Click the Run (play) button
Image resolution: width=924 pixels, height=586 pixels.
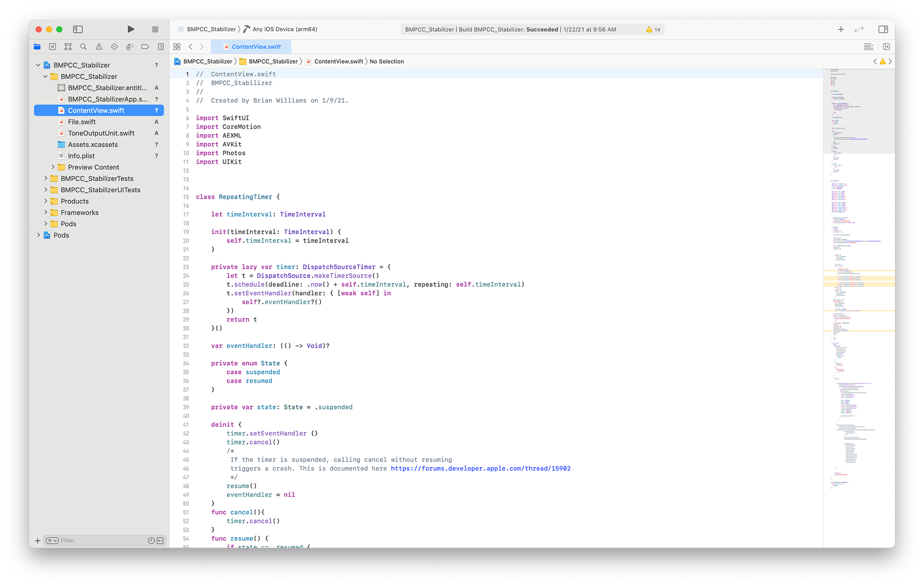pos(131,29)
